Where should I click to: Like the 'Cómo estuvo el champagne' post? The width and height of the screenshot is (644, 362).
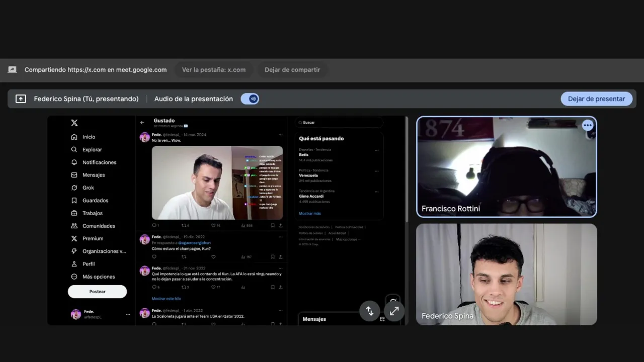pos(213,257)
